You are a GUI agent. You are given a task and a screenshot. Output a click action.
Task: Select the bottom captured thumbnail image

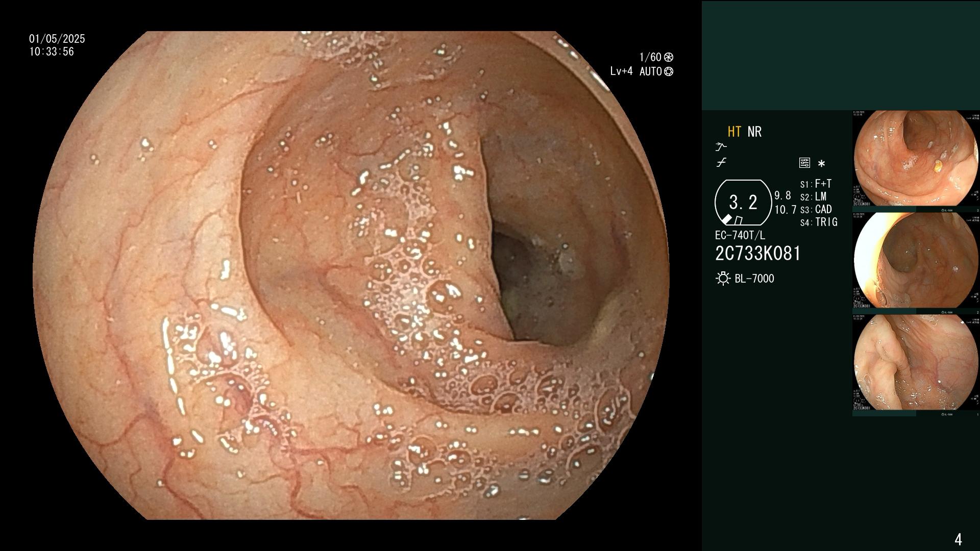pos(916,363)
